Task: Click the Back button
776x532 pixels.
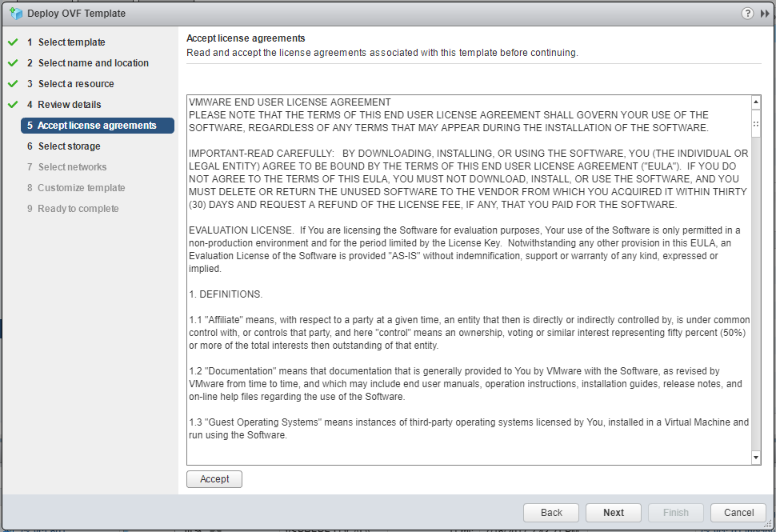Action: point(551,513)
